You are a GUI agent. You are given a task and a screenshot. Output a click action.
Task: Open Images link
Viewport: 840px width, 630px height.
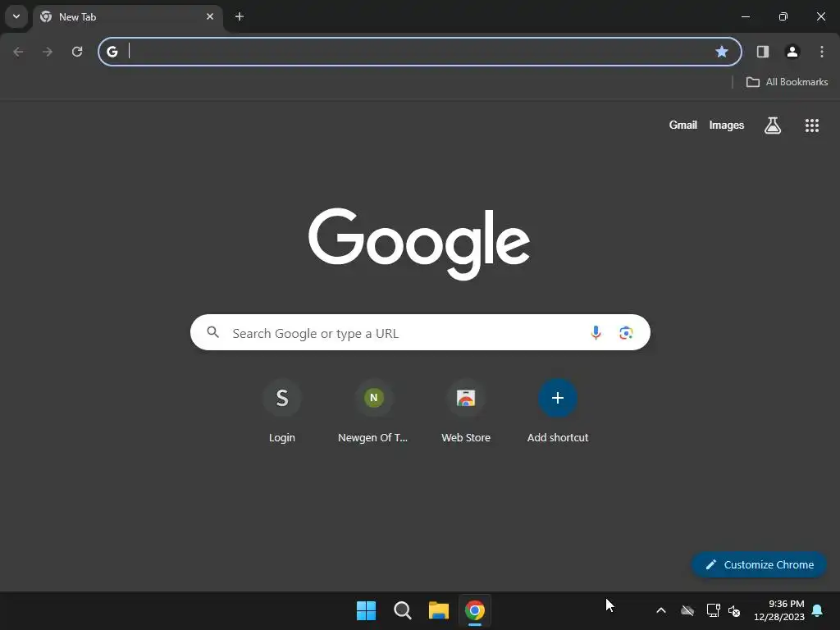[x=727, y=125]
